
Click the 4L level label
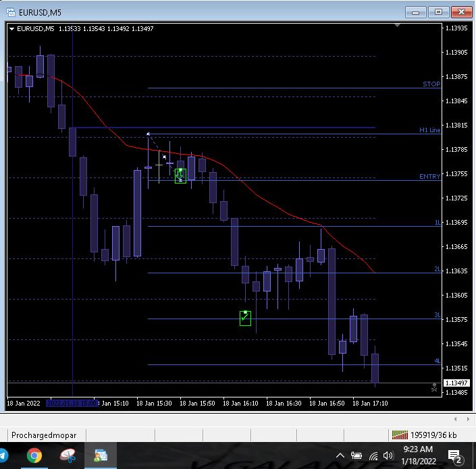click(x=437, y=361)
